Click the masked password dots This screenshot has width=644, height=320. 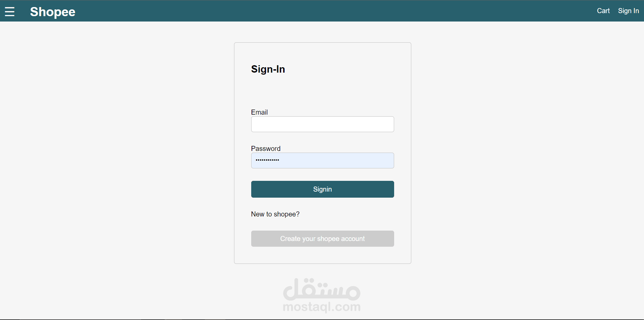click(x=267, y=160)
